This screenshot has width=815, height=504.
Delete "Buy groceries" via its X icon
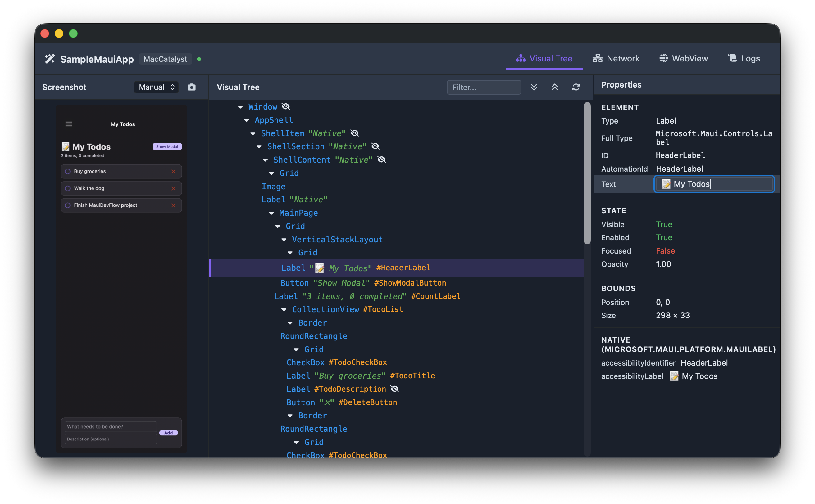[x=174, y=171]
